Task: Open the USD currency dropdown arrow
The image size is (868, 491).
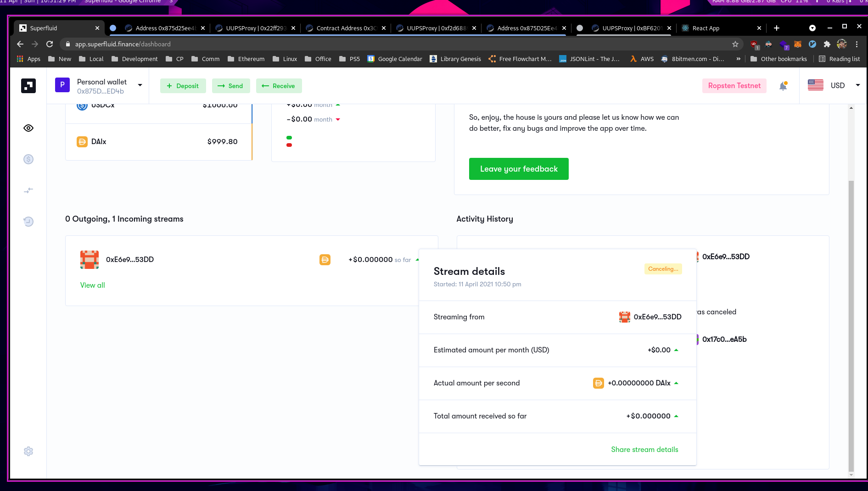Action: pos(857,85)
